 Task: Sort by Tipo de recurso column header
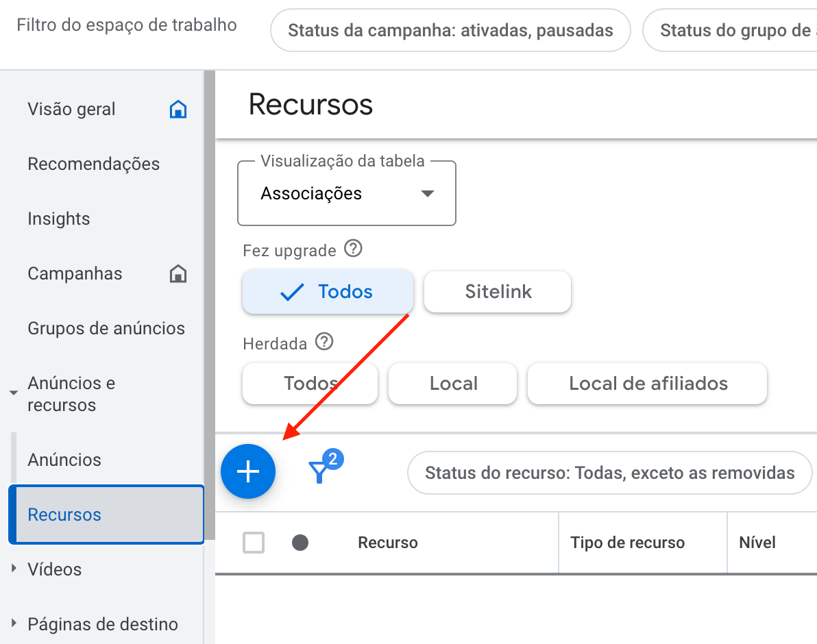(627, 543)
